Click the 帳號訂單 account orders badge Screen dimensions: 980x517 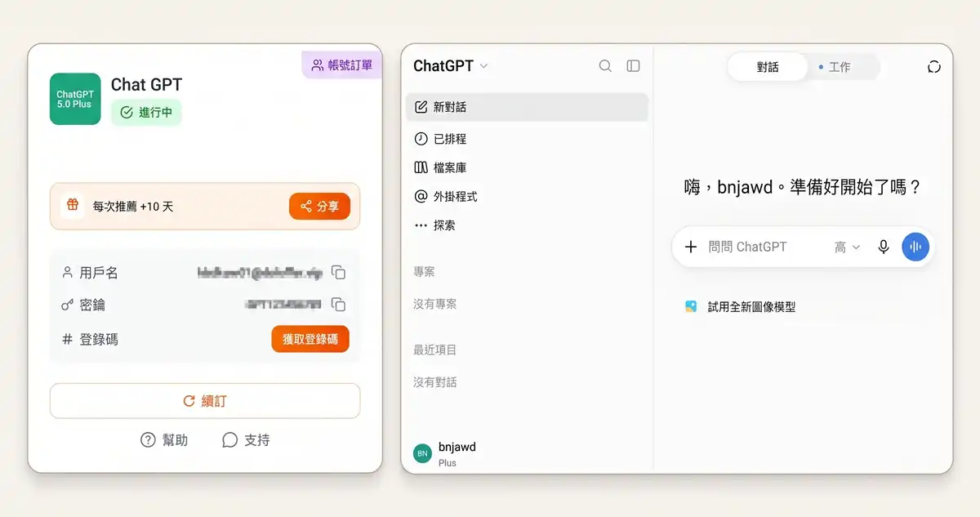342,65
